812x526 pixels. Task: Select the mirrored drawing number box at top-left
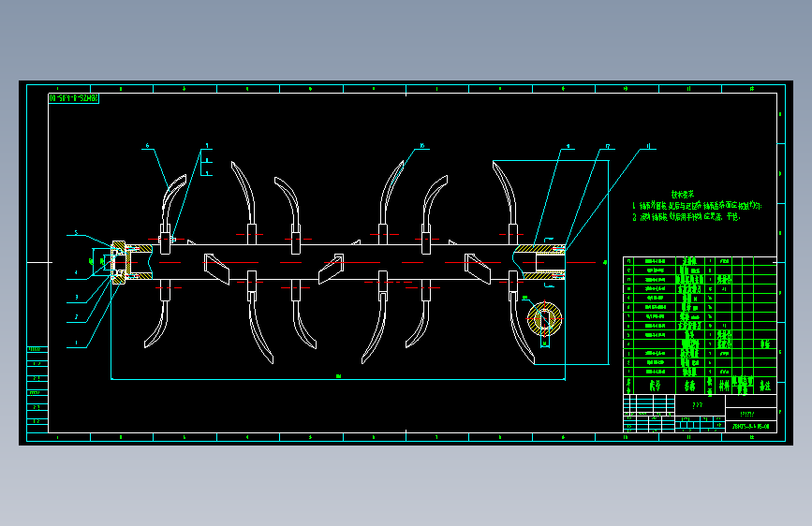74,98
